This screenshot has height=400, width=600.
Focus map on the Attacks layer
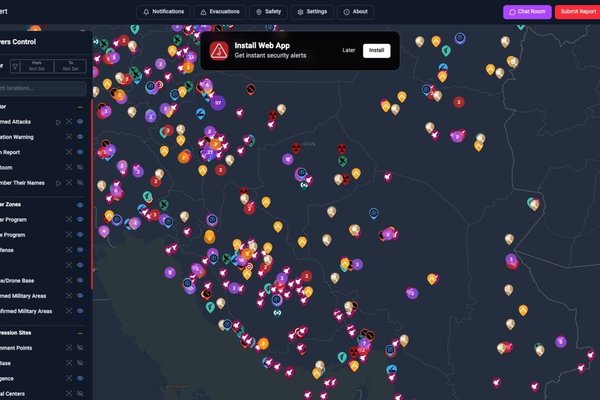pyautogui.click(x=69, y=121)
